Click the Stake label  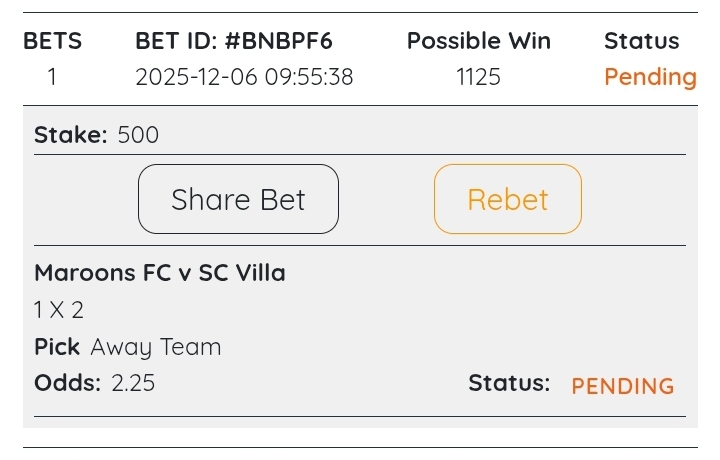tap(70, 135)
